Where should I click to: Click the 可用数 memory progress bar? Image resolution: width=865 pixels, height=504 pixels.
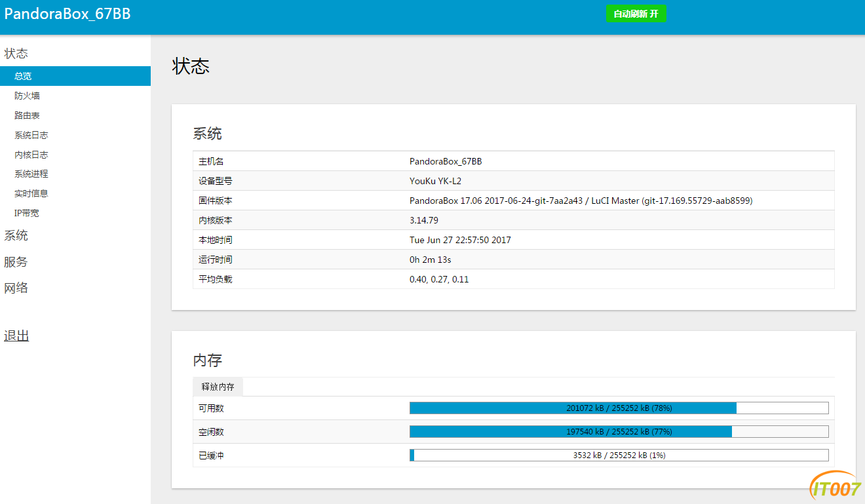click(x=619, y=408)
